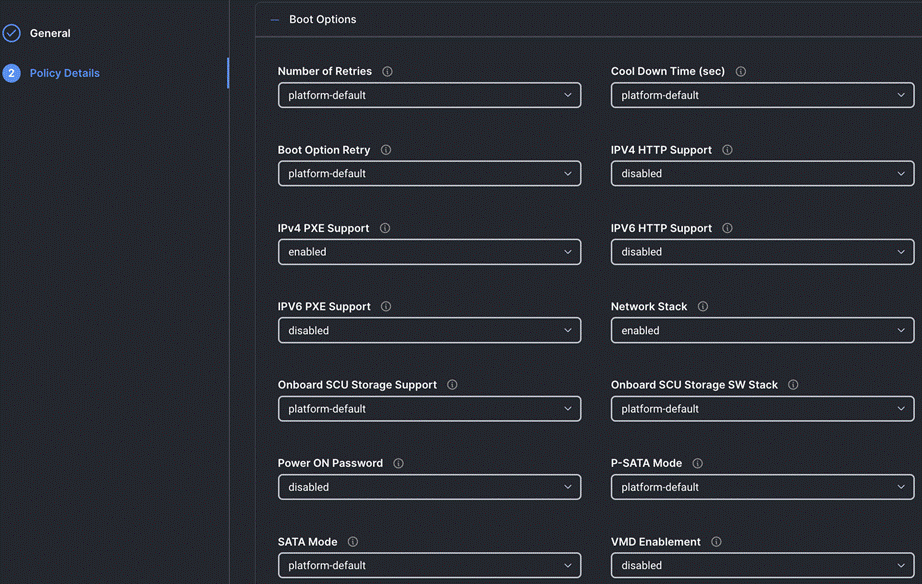This screenshot has height=584, width=922.
Task: Go back to the General step
Action: (x=48, y=32)
